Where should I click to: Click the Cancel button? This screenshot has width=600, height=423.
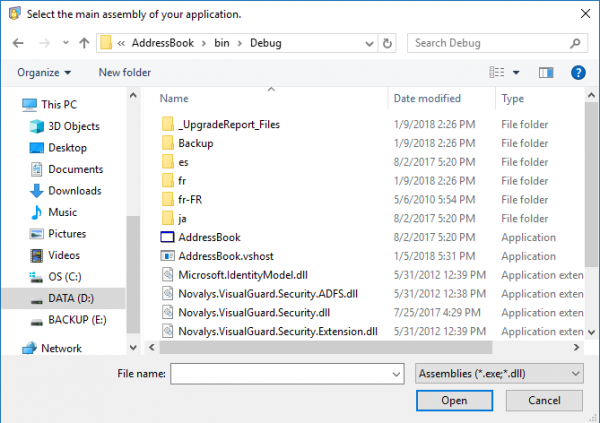[544, 400]
